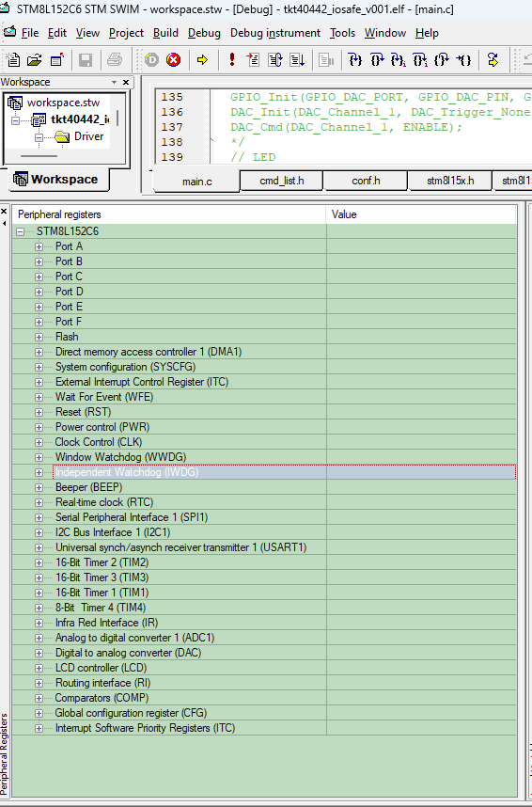Open the Debug menu

(204, 33)
